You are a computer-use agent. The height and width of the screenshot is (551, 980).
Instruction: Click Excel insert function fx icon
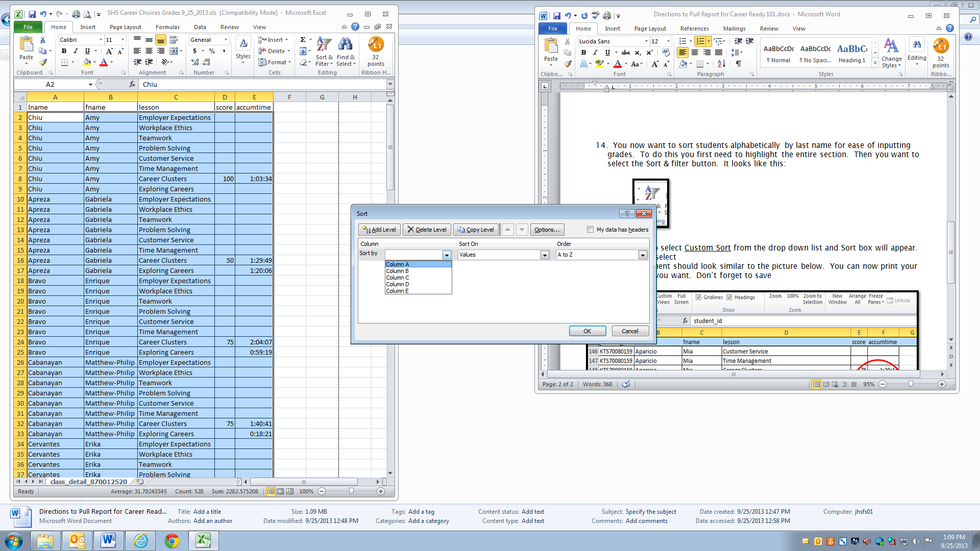point(132,85)
